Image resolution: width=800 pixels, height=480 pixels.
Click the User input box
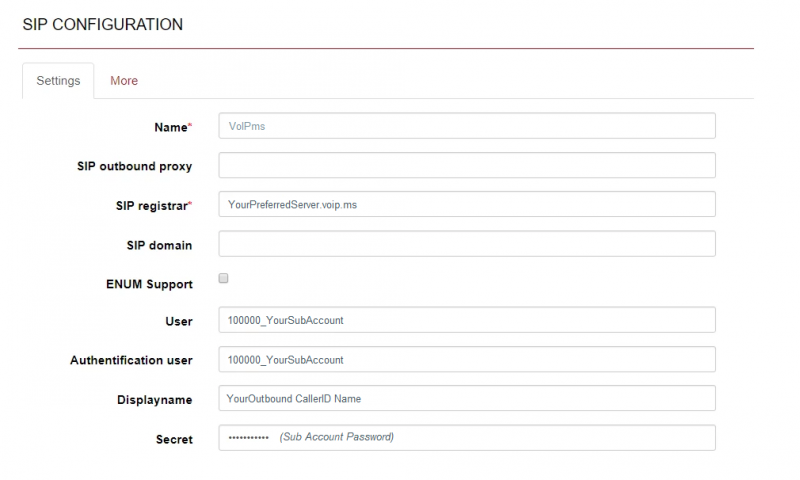[467, 320]
